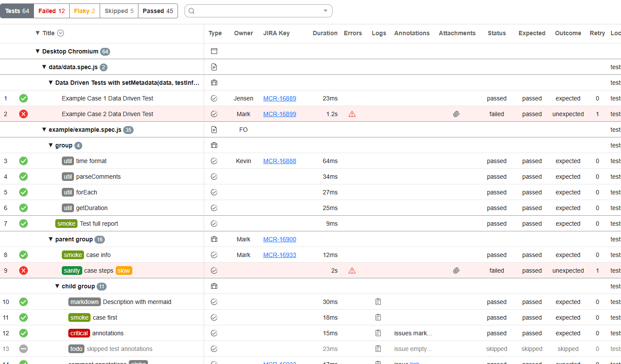Image resolution: width=621 pixels, height=364 pixels.
Task: Click the green passed icon beside time format test
Action: tap(23, 161)
